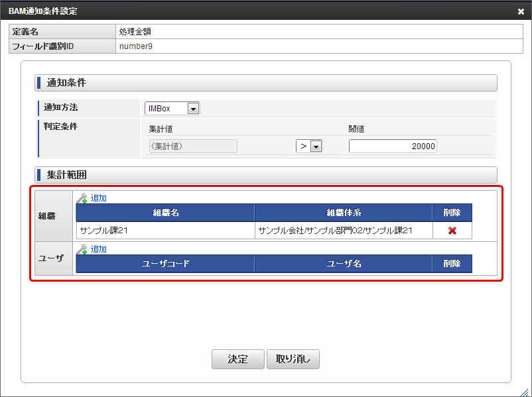Click the number9 field ID value
Screen dimensions: 532x397
tap(136, 46)
